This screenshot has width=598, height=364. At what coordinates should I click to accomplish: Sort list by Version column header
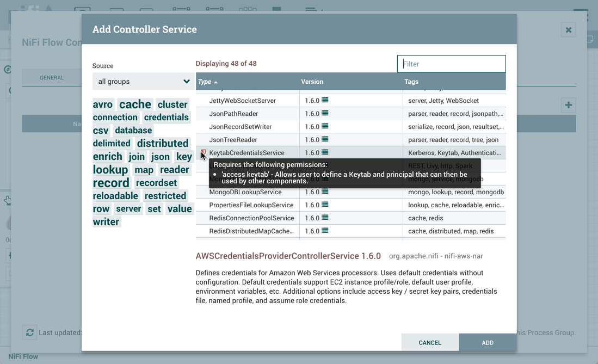312,82
